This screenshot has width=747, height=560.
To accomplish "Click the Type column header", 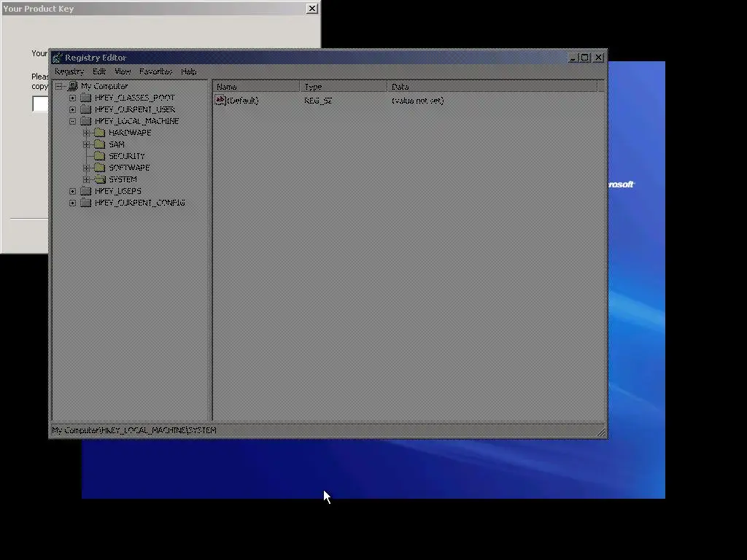I will [x=344, y=87].
